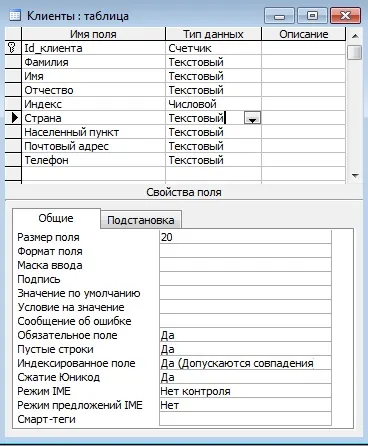Click the Описание cell for Телефон row
This screenshot has height=446, width=368.
tap(304, 160)
